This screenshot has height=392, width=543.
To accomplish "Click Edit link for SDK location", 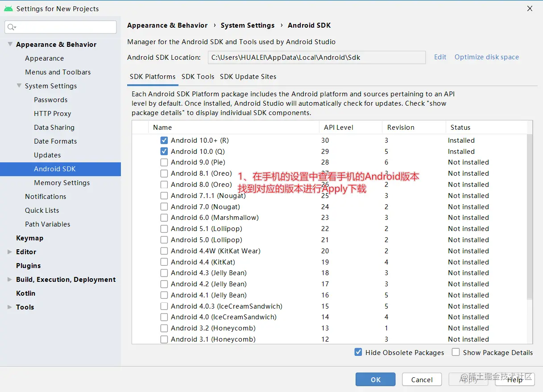I will click(x=440, y=57).
